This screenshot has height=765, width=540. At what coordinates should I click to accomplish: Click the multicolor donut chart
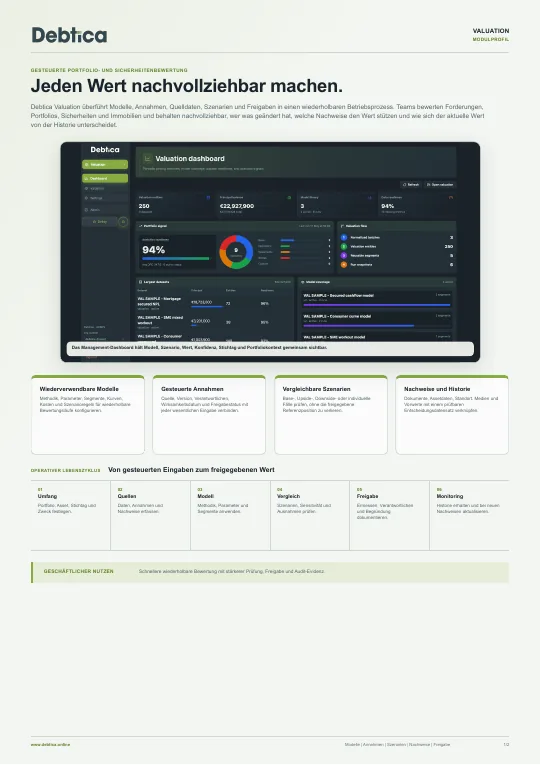click(236, 252)
